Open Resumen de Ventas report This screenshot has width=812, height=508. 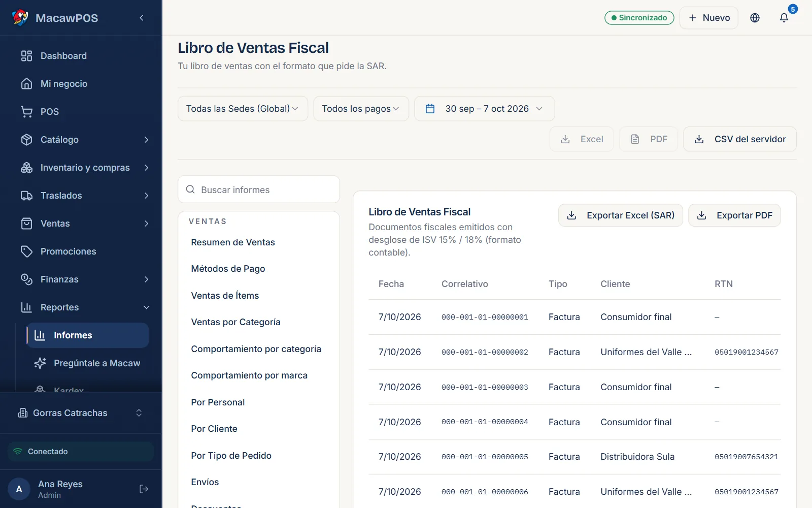(x=233, y=242)
